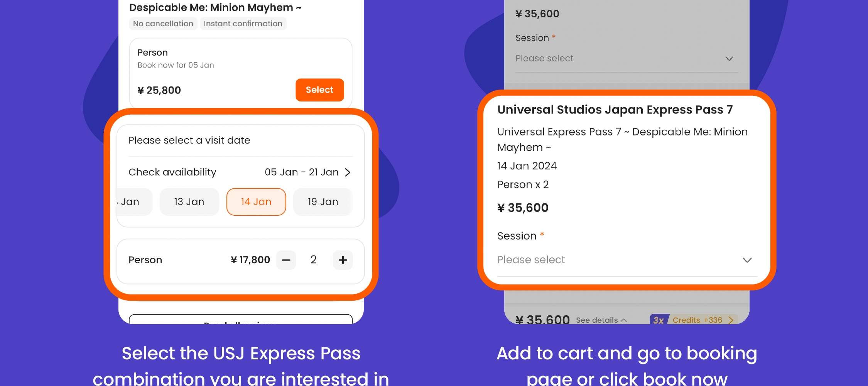Click the Instant confirmation tag
868x386 pixels.
(x=243, y=24)
